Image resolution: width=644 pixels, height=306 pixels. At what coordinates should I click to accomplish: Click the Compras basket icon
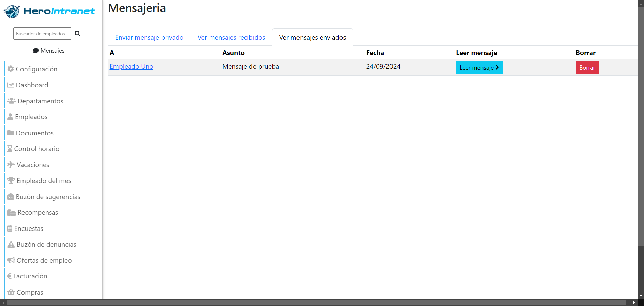(x=11, y=292)
